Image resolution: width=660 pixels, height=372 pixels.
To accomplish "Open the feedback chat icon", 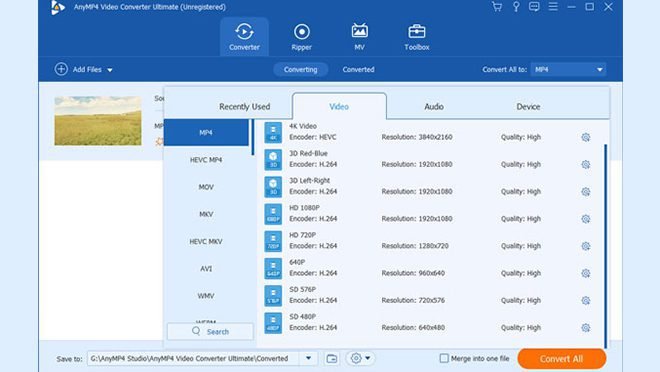I will (x=534, y=7).
